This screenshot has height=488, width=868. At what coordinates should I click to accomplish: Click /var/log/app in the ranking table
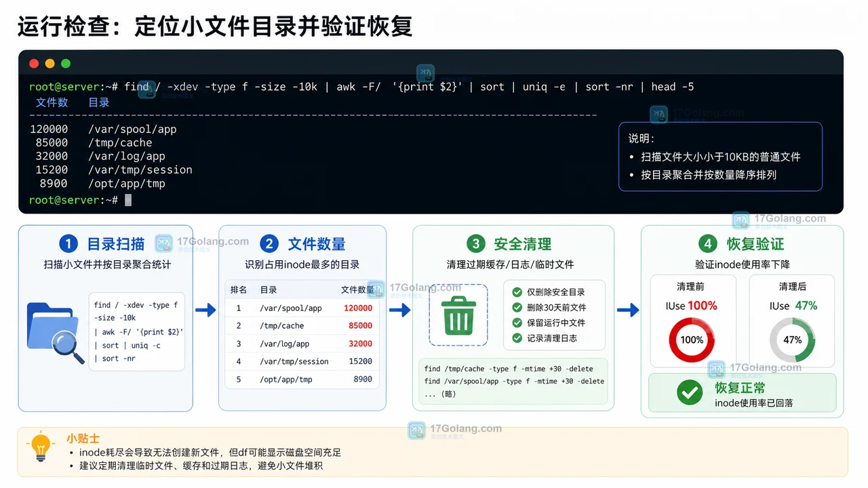coord(285,344)
